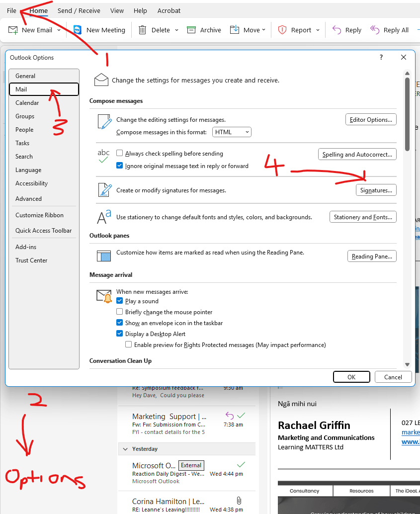The image size is (420, 514).
Task: Confirm Outlook Options with OK
Action: pos(351,377)
